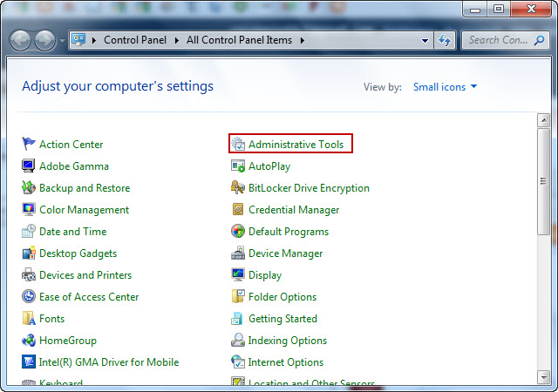Viewport: 558px width, 392px height.
Task: Click the scrollbar down arrow
Action: tap(544, 376)
